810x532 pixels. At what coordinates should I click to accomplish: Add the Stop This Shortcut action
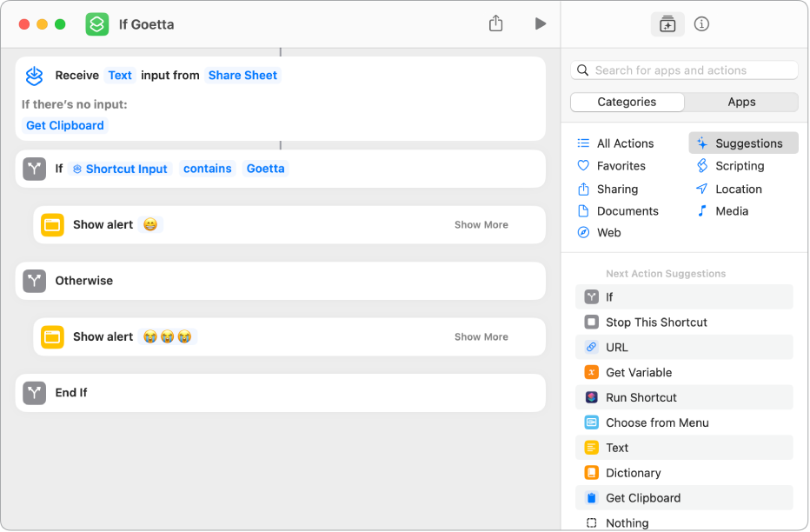coord(656,323)
